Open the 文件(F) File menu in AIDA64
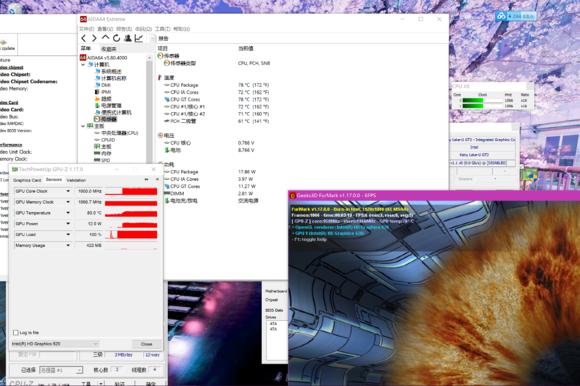580x386 pixels. [87, 29]
